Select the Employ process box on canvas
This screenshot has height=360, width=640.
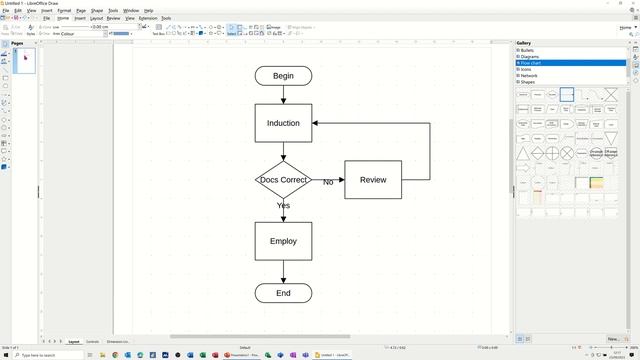coord(283,241)
